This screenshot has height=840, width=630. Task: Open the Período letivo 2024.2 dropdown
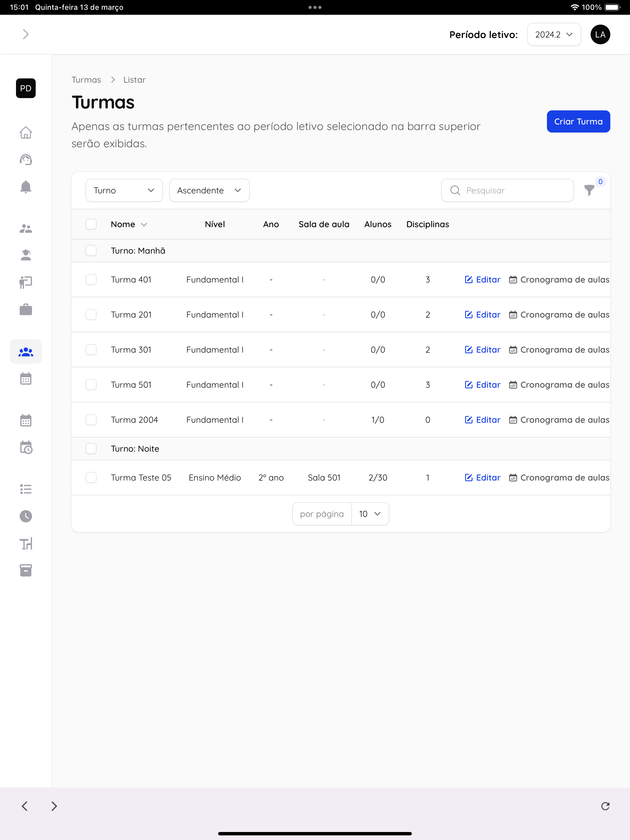coord(554,34)
